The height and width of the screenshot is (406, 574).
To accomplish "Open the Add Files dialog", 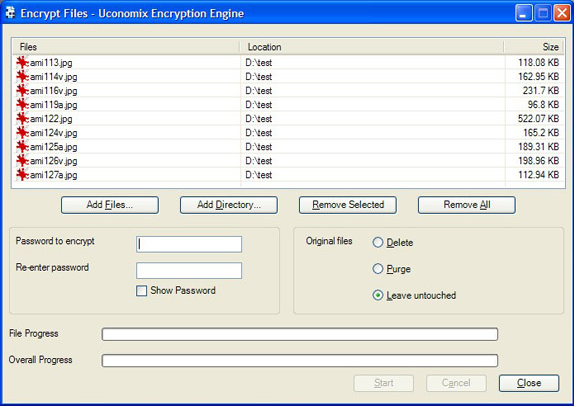I will coord(110,205).
